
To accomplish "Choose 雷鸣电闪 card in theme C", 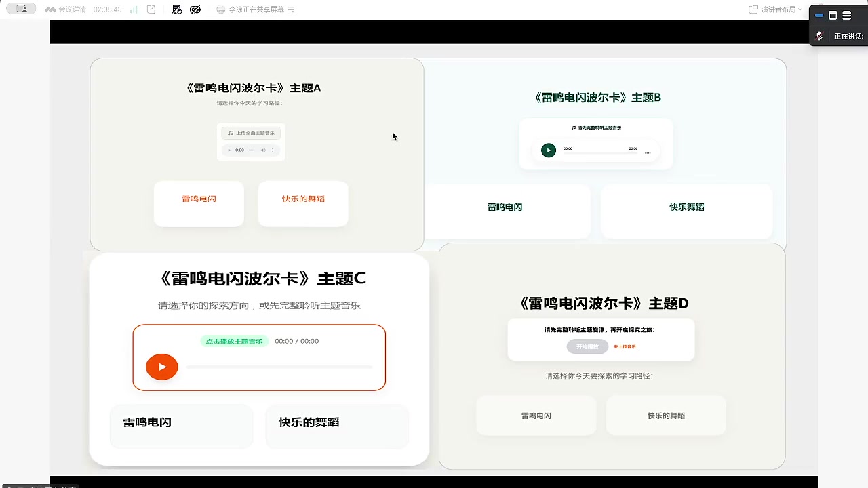I will (182, 426).
